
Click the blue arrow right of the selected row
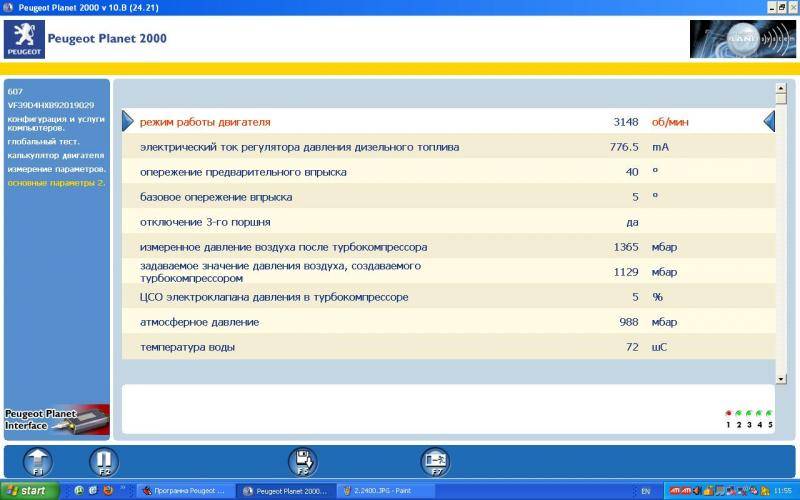(769, 121)
